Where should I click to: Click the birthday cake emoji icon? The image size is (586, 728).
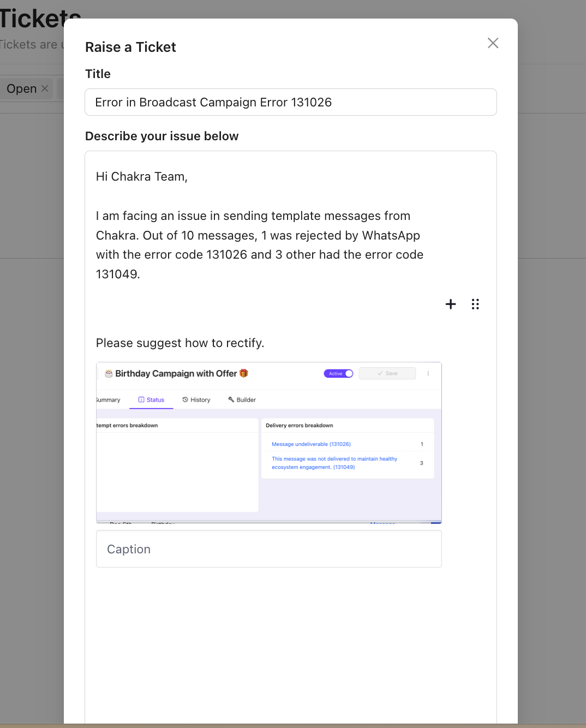tap(109, 373)
